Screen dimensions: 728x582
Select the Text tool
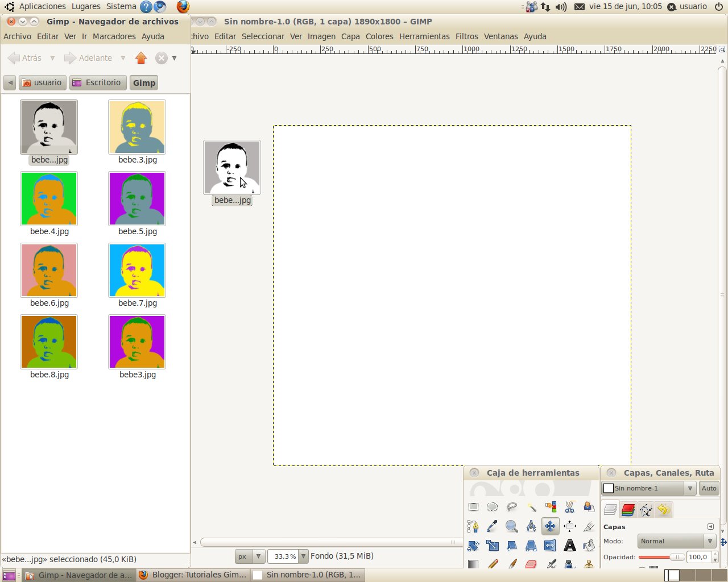point(569,545)
